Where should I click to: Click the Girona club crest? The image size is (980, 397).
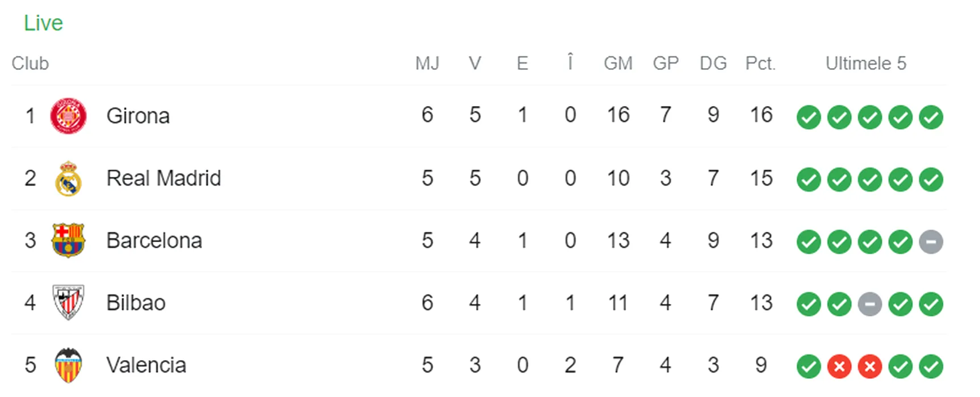(x=68, y=116)
